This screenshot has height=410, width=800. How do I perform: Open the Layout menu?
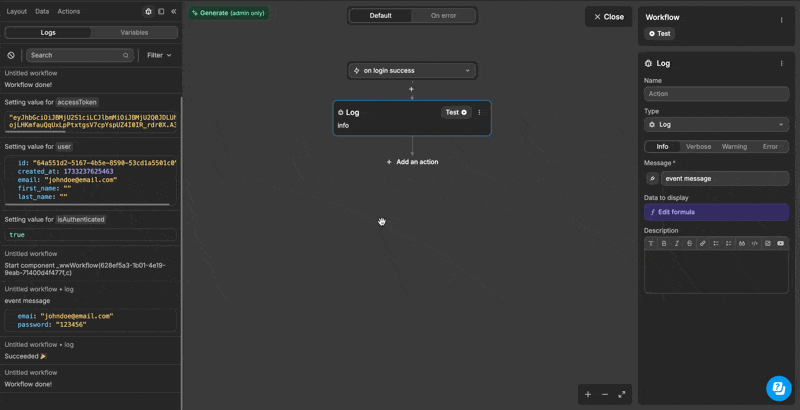pos(17,11)
